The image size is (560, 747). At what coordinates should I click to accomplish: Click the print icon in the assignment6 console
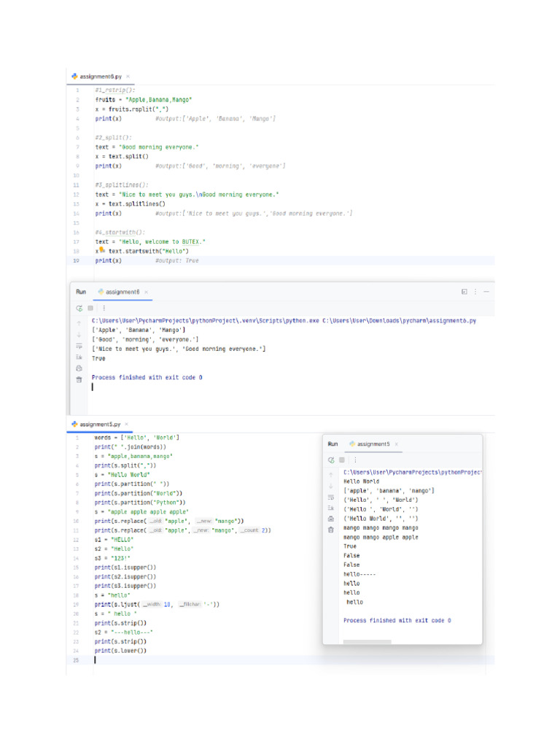(79, 368)
